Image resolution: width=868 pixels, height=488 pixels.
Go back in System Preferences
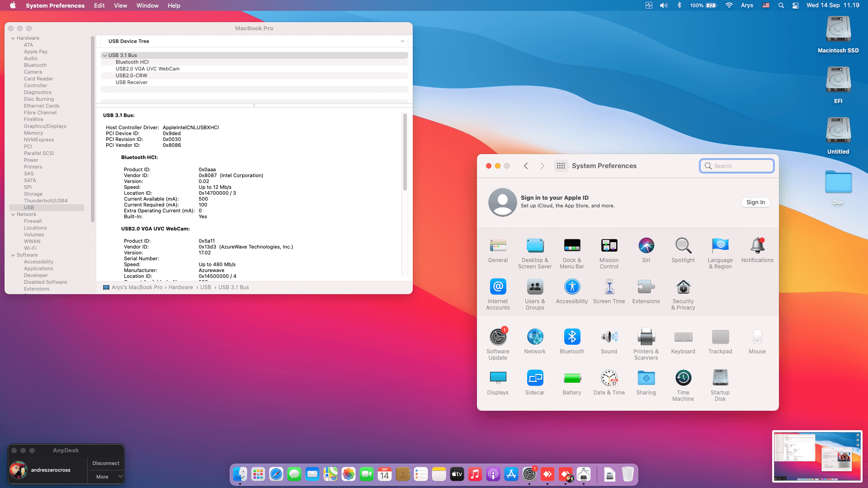[526, 166]
